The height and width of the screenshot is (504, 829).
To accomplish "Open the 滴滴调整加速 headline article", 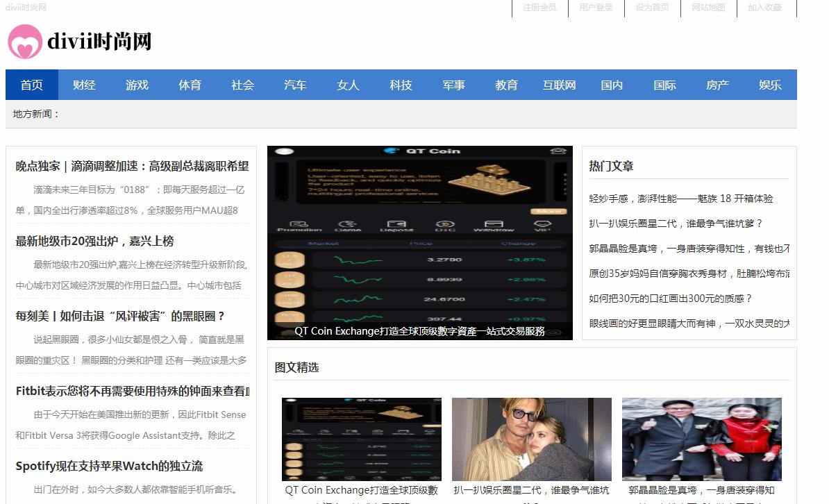I will pyautogui.click(x=132, y=166).
